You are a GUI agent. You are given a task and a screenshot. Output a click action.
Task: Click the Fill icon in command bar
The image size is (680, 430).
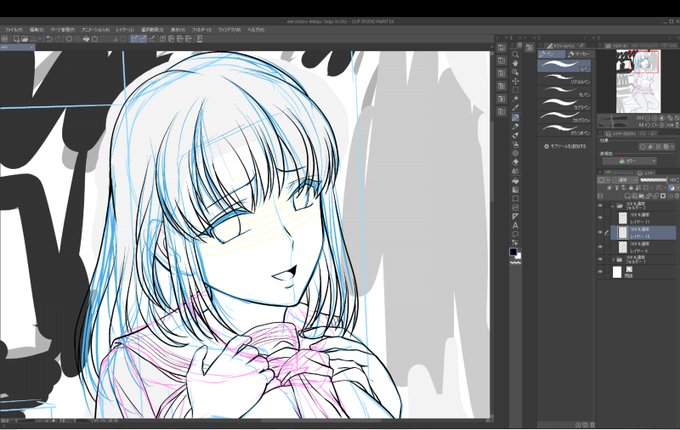pyautogui.click(x=86, y=39)
